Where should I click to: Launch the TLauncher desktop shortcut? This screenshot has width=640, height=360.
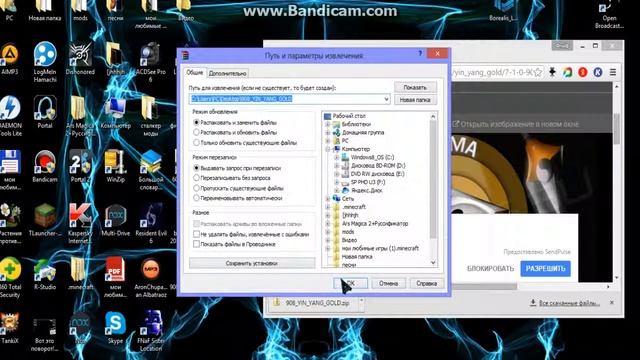point(45,220)
